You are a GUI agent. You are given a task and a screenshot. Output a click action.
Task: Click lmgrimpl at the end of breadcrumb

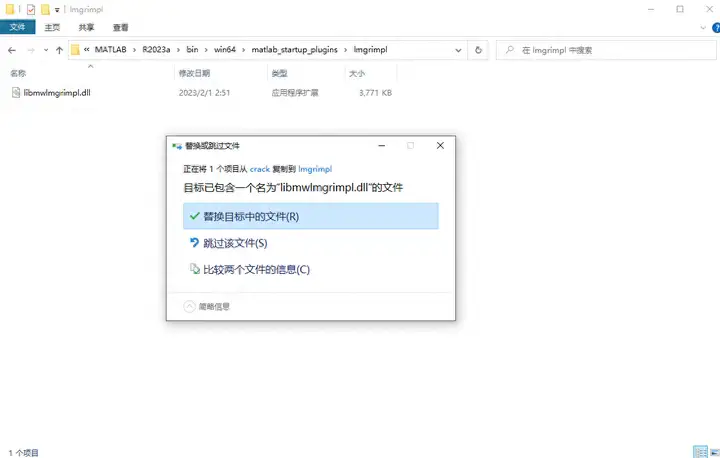[x=370, y=50]
